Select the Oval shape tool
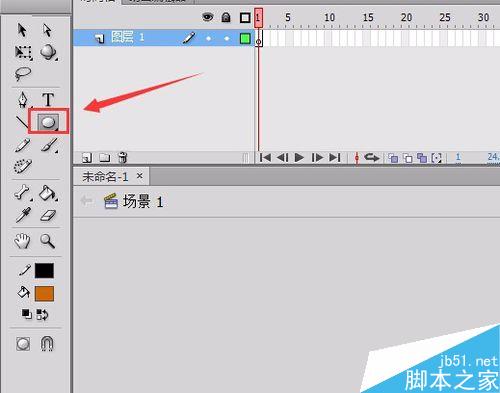This screenshot has width=500, height=393. point(48,122)
